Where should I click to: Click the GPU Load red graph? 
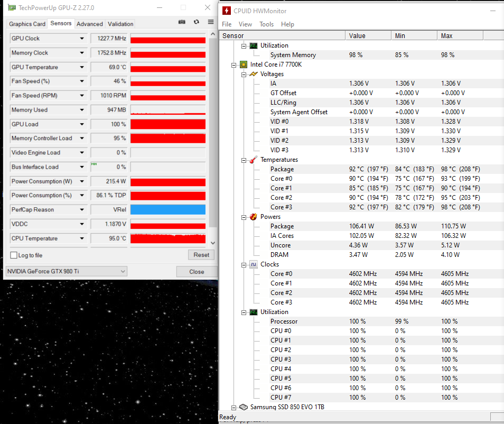point(168,124)
